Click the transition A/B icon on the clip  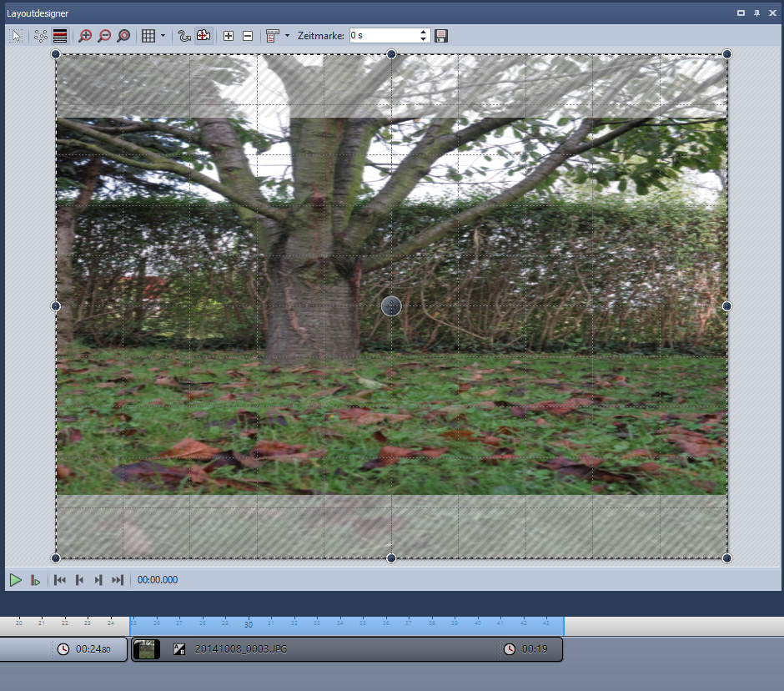click(178, 649)
